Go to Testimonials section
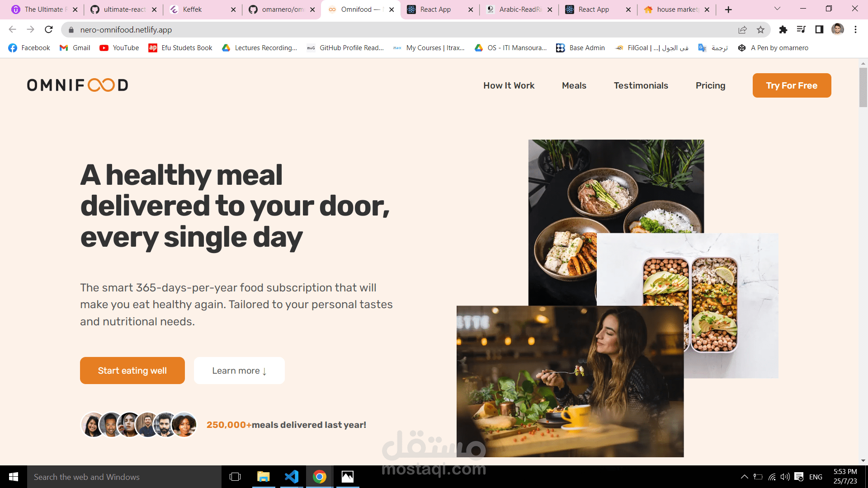 [x=641, y=85]
